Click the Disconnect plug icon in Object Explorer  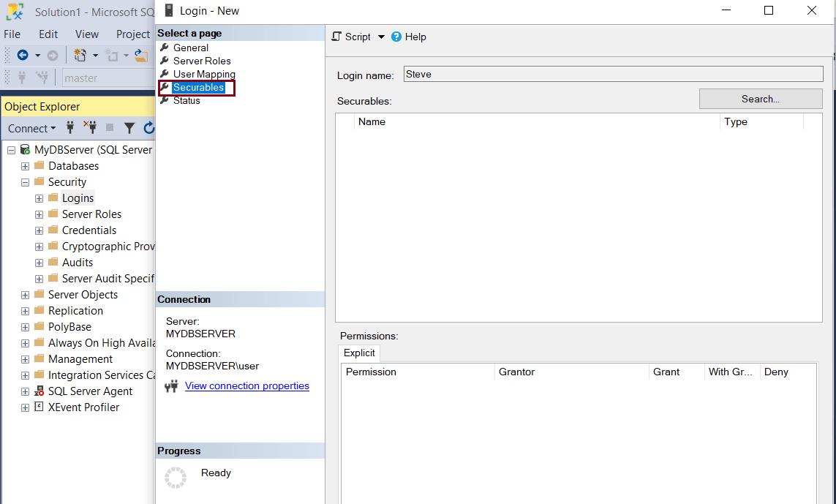click(90, 128)
